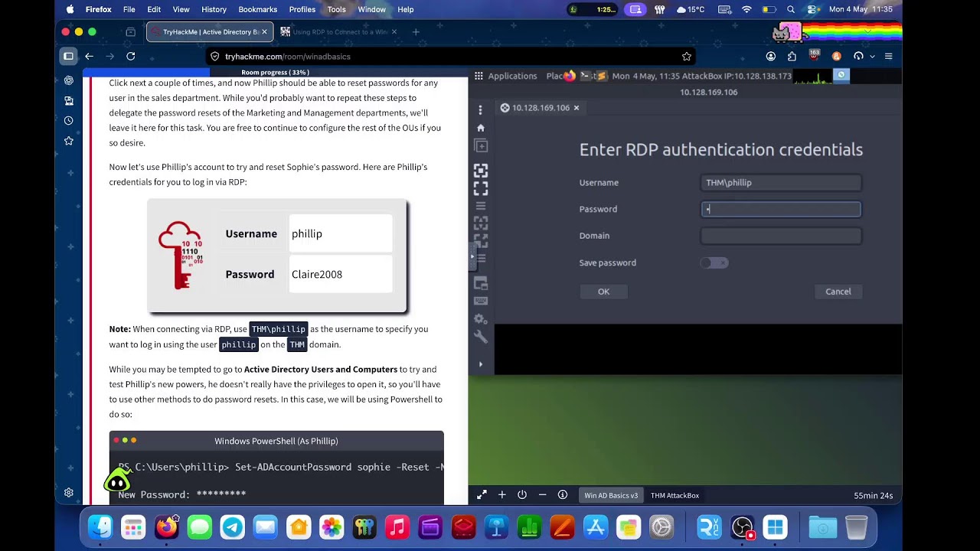Show machine info icon
The height and width of the screenshot is (551, 980).
coord(563,495)
